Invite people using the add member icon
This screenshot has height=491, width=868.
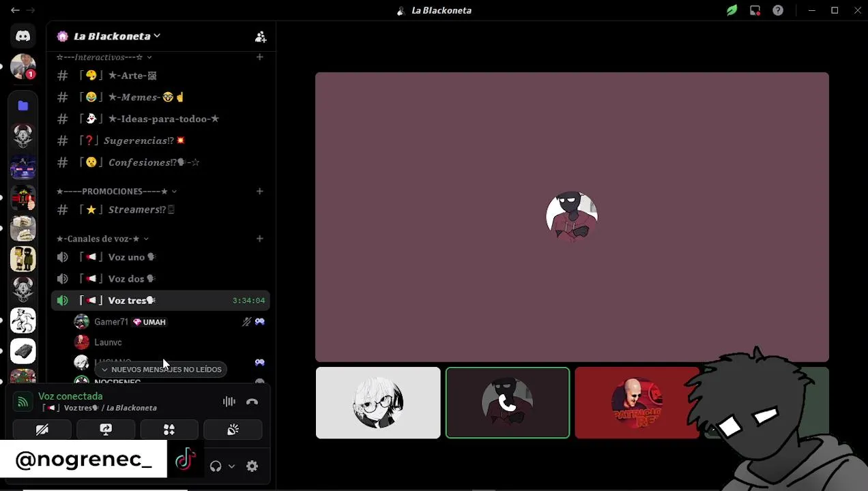point(261,37)
